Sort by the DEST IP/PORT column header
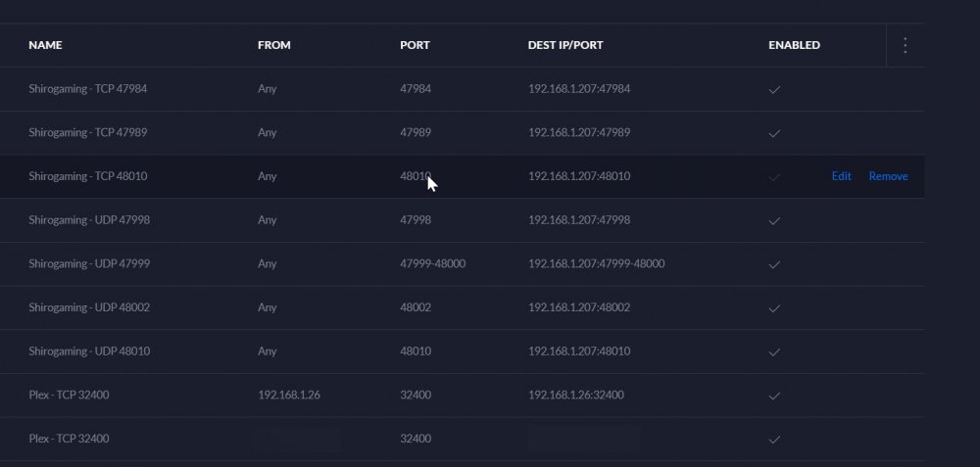Image resolution: width=980 pixels, height=467 pixels. (x=565, y=45)
